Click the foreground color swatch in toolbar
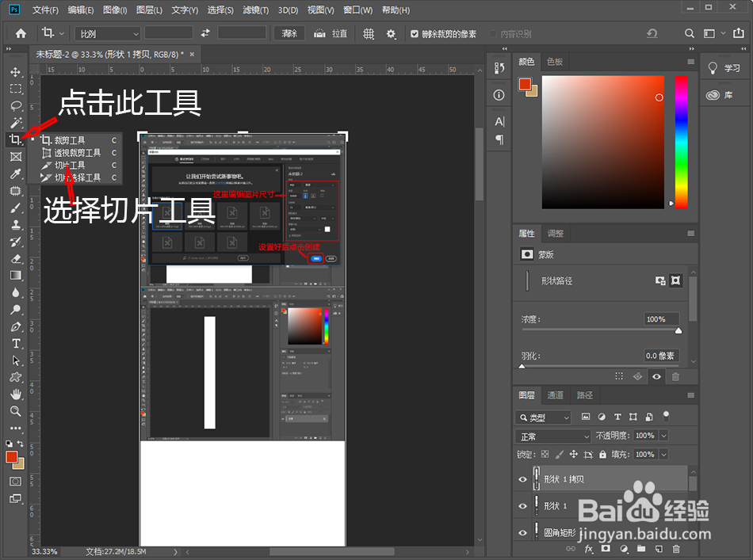The height and width of the screenshot is (560, 753). coord(12,456)
